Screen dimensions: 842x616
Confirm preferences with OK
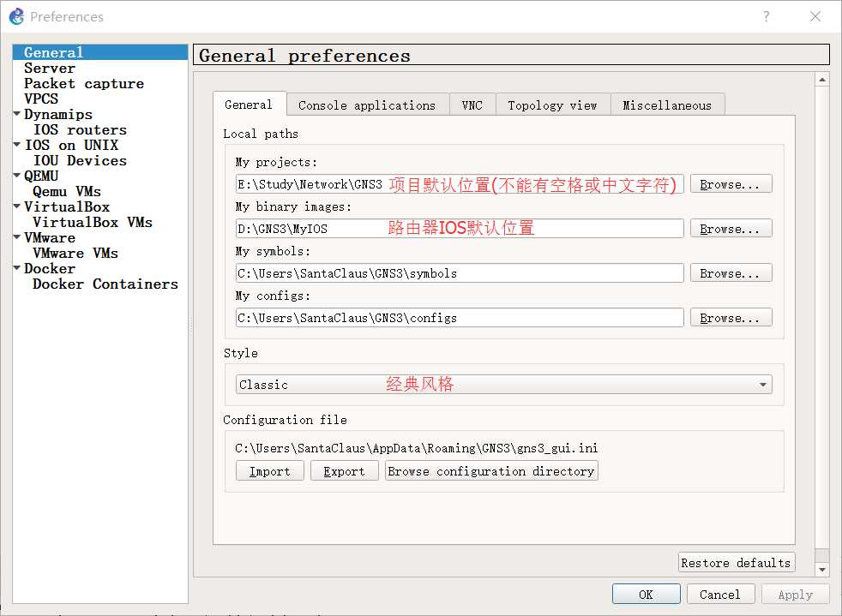point(646,594)
